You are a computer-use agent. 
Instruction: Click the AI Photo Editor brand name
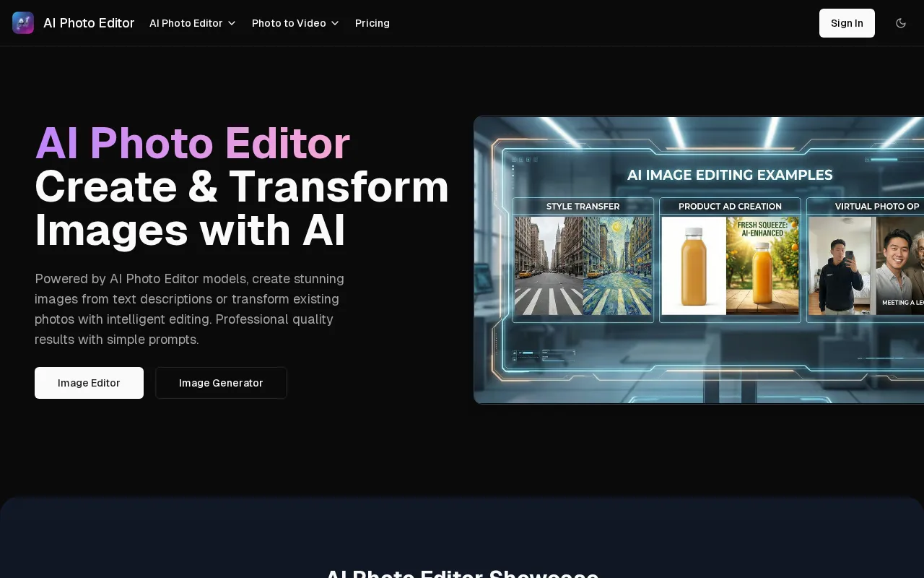click(x=89, y=23)
